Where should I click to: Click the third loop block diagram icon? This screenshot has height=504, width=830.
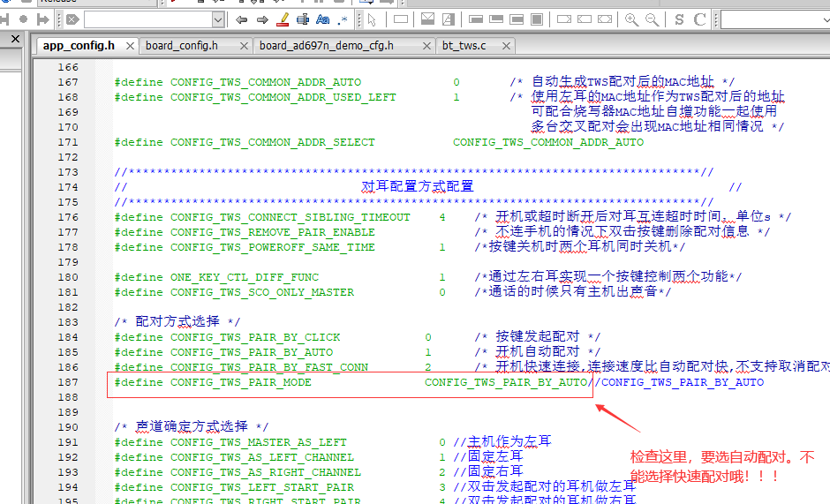tap(517, 19)
